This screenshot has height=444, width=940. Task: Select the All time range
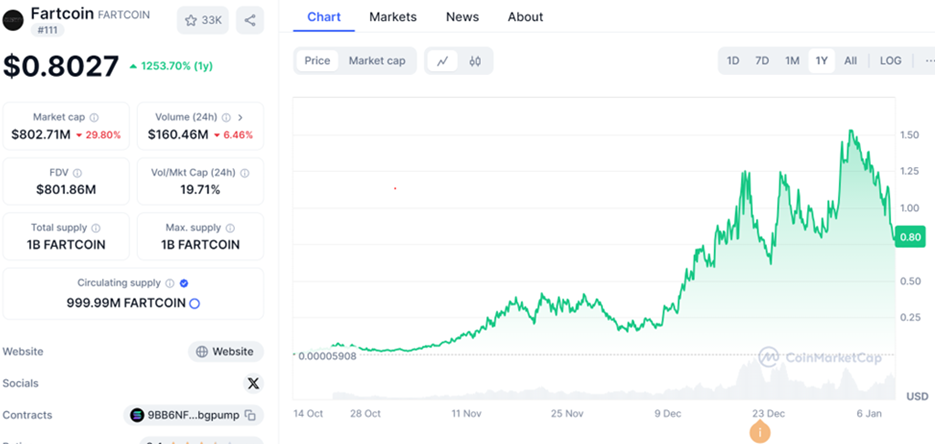click(850, 61)
